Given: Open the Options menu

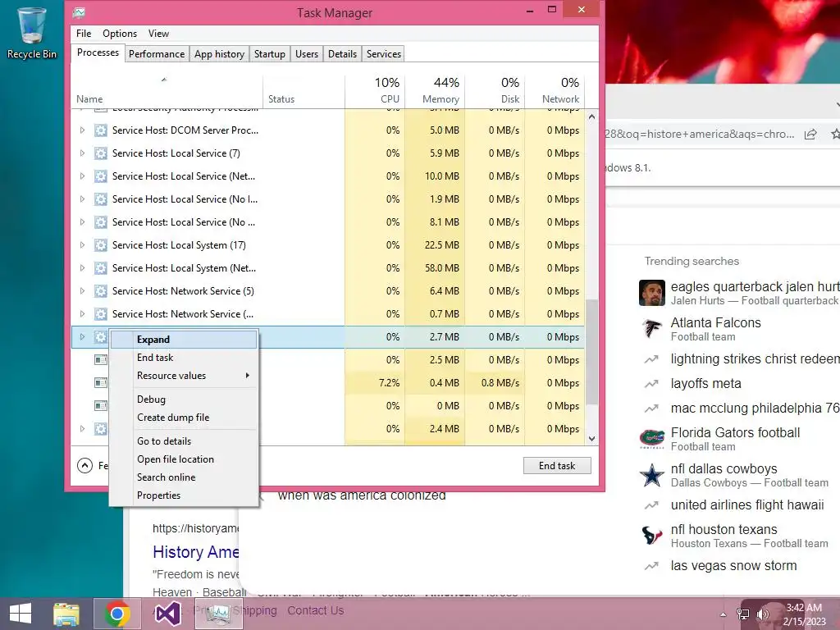Looking at the screenshot, I should [x=120, y=33].
